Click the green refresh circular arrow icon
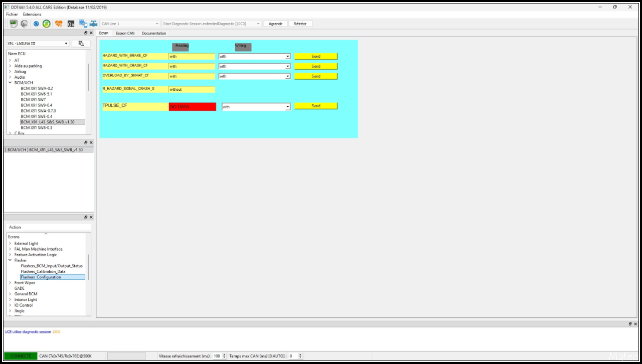The height and width of the screenshot is (364, 642). click(x=46, y=24)
